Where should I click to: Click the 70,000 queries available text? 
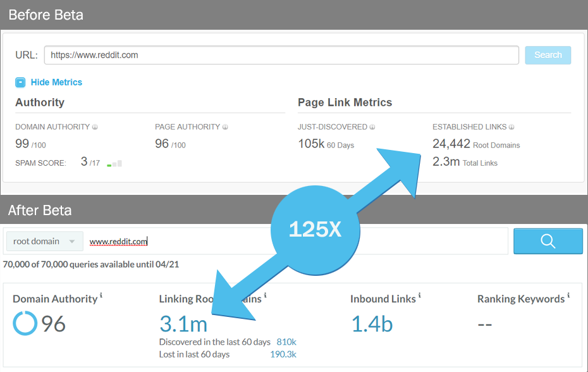[91, 264]
